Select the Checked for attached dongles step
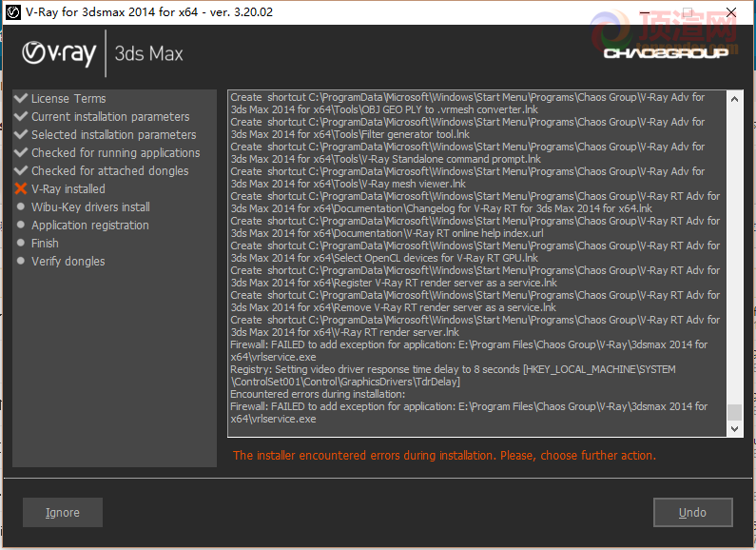 (110, 170)
